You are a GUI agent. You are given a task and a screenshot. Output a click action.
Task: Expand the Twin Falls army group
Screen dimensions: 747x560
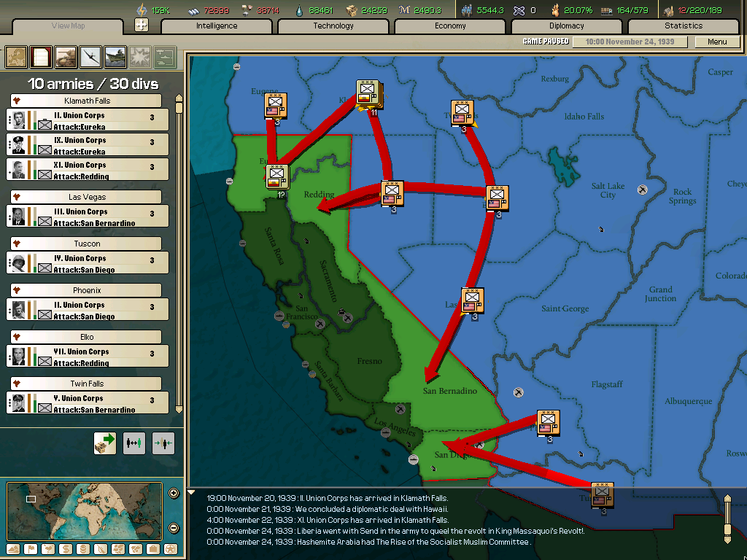click(87, 383)
